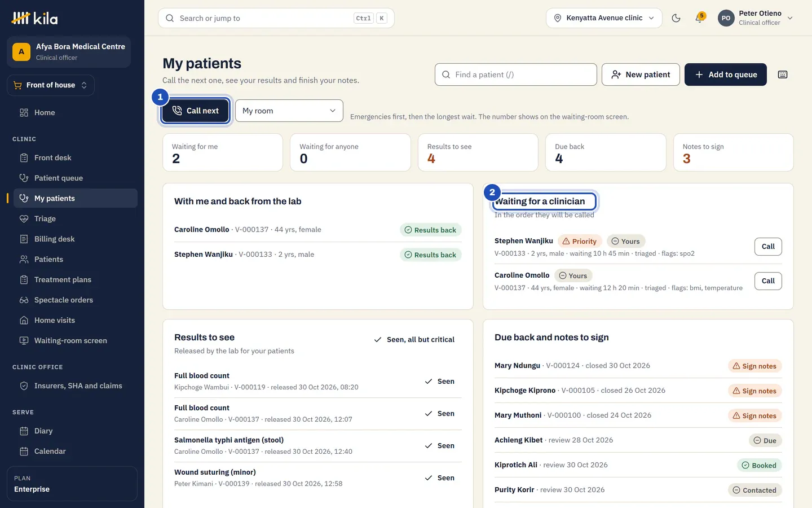The width and height of the screenshot is (812, 508).
Task: Mark Wound suturing result as Seen
Action: (x=440, y=478)
